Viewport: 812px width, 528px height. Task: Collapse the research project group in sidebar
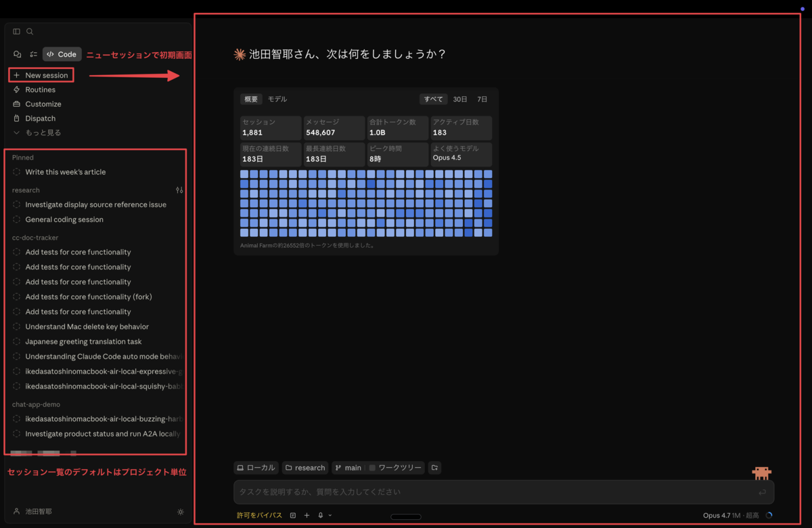(x=26, y=190)
